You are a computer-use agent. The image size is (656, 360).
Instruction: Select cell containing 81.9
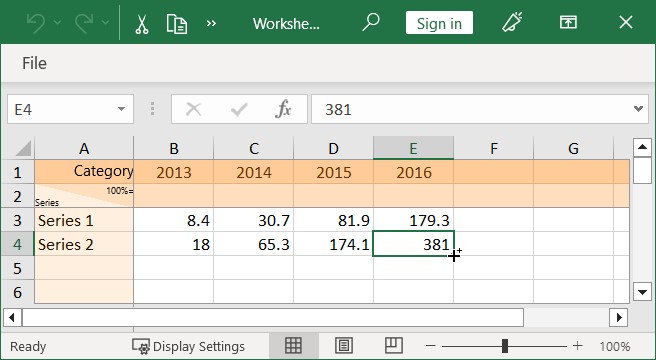pos(333,220)
